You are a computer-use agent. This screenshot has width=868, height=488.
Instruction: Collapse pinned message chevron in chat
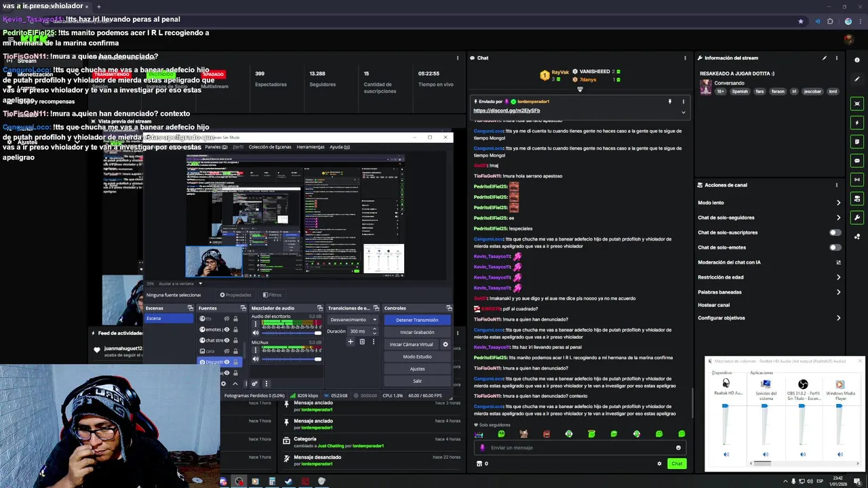pyautogui.click(x=683, y=112)
